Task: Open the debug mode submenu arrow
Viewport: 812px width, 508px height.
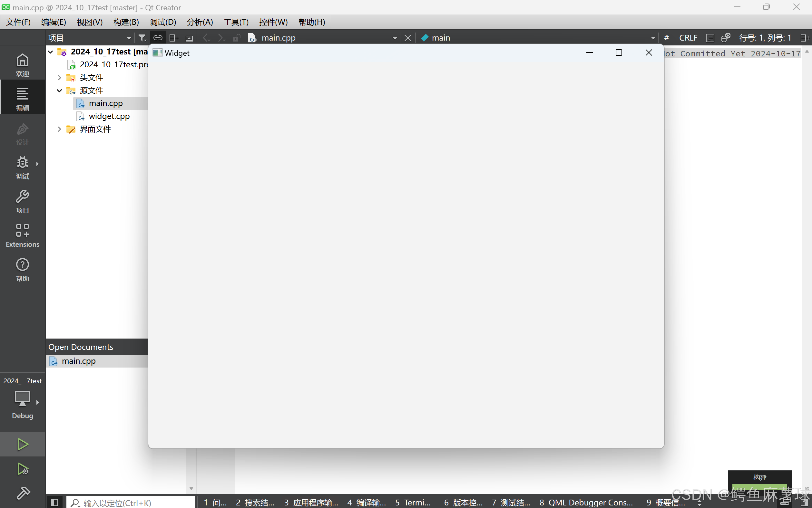Action: pos(37,164)
